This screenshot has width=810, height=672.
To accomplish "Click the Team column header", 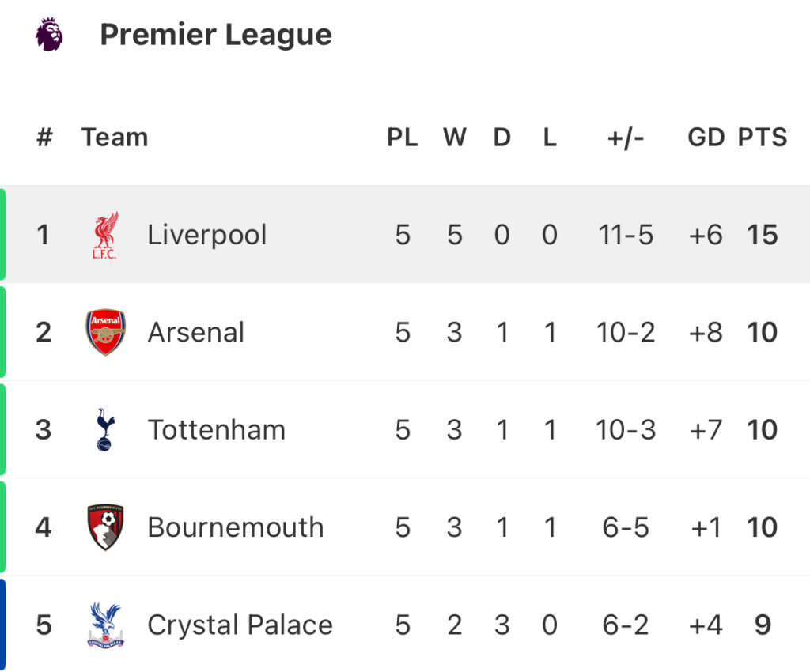I will 115,138.
